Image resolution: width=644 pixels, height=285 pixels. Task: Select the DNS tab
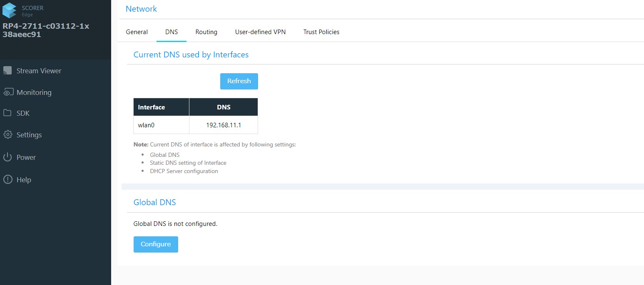[x=172, y=32]
